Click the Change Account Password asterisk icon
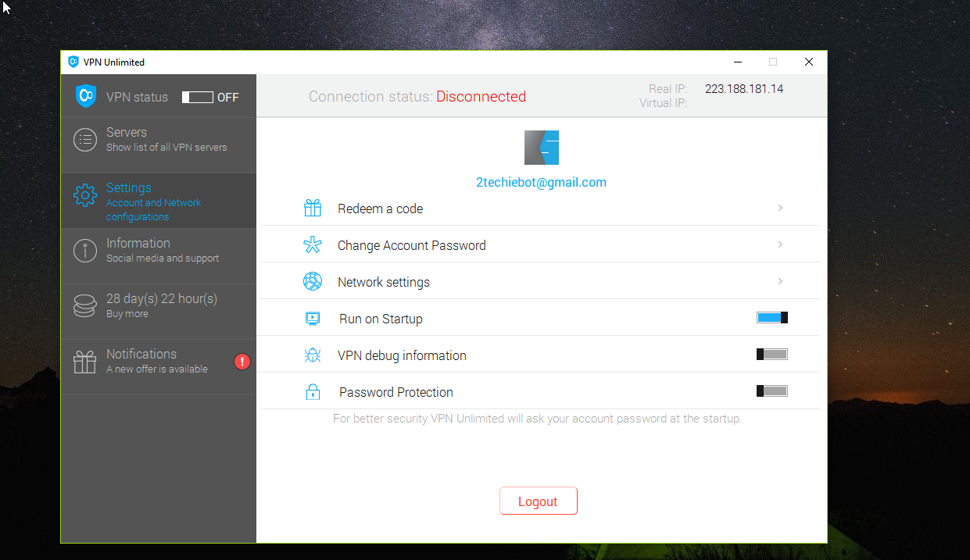 (313, 245)
